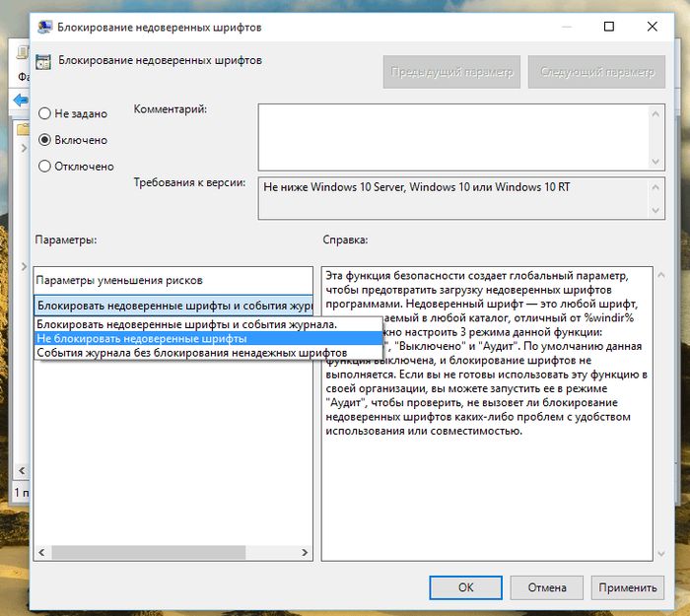Click the help text scroll up arrow
The width and height of the screenshot is (690, 616).
[x=661, y=275]
